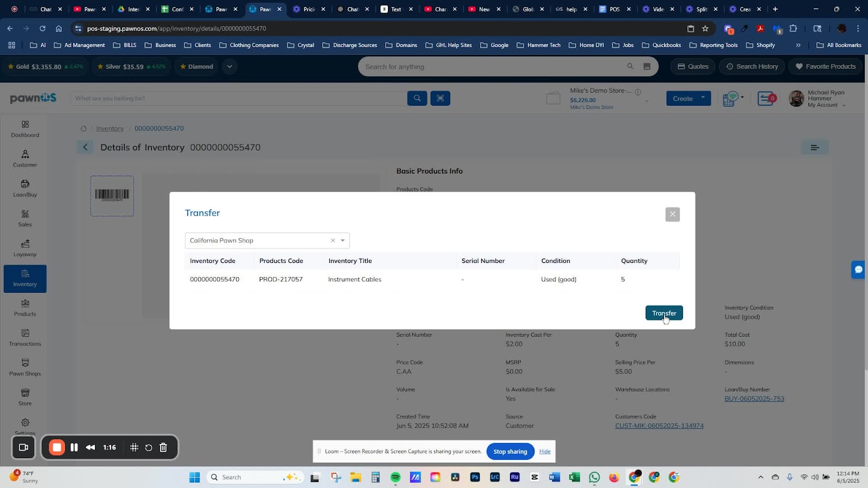This screenshot has width=868, height=488.
Task: Select the Diamond chip
Action: pos(196,67)
